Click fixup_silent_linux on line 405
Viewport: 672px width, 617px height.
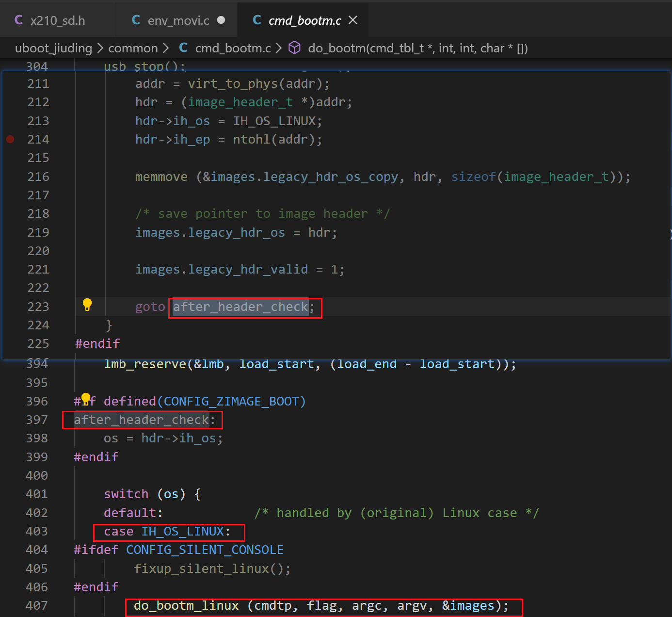pos(201,568)
